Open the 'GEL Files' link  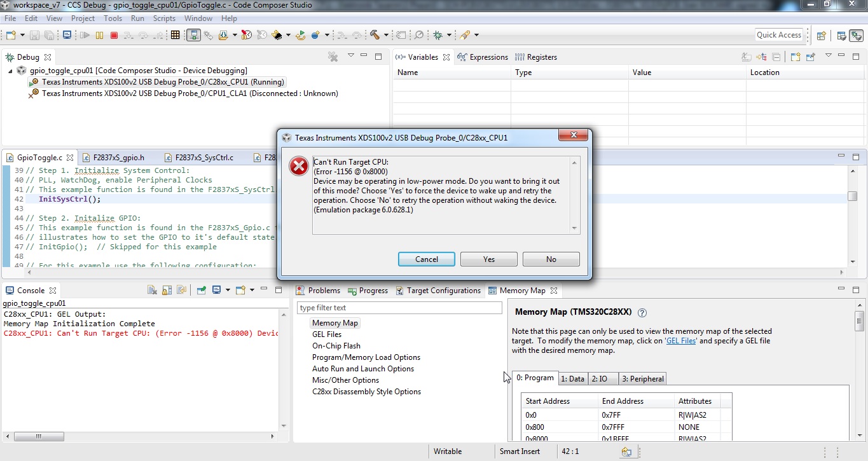pyautogui.click(x=682, y=341)
